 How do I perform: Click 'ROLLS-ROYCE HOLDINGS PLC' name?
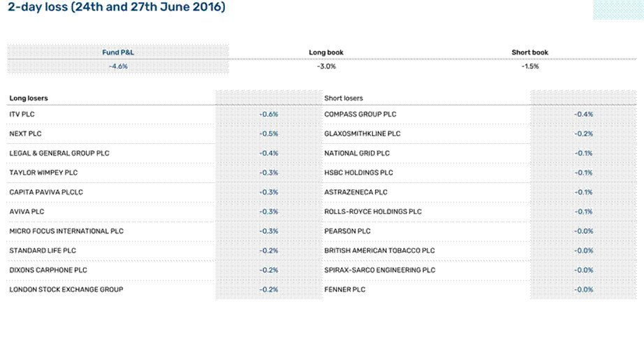pos(373,212)
